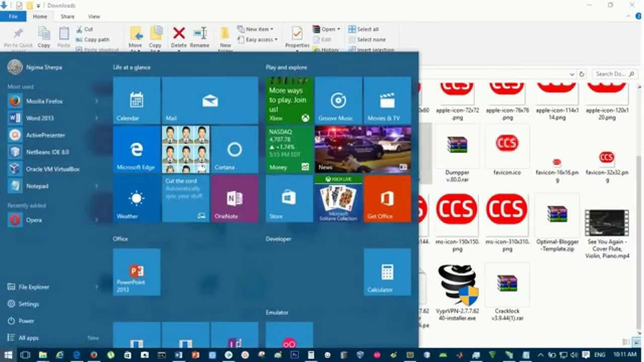Launch Microsoft Edge tile
Image resolution: width=644 pixels, height=362 pixels.
pyautogui.click(x=137, y=149)
